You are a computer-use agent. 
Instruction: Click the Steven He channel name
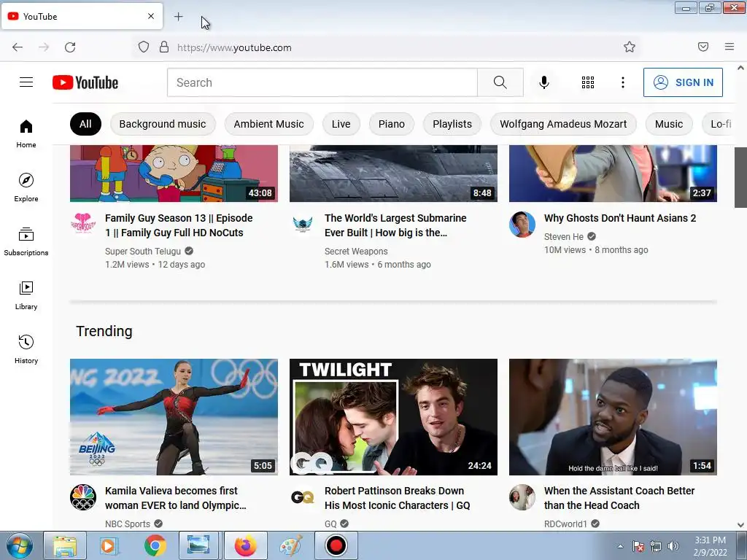[564, 237]
